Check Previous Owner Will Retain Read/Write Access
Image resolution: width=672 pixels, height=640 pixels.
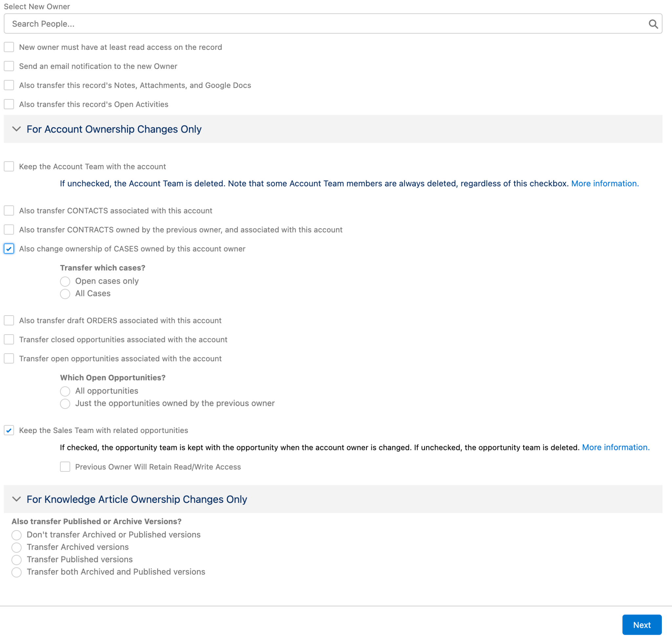coord(65,467)
